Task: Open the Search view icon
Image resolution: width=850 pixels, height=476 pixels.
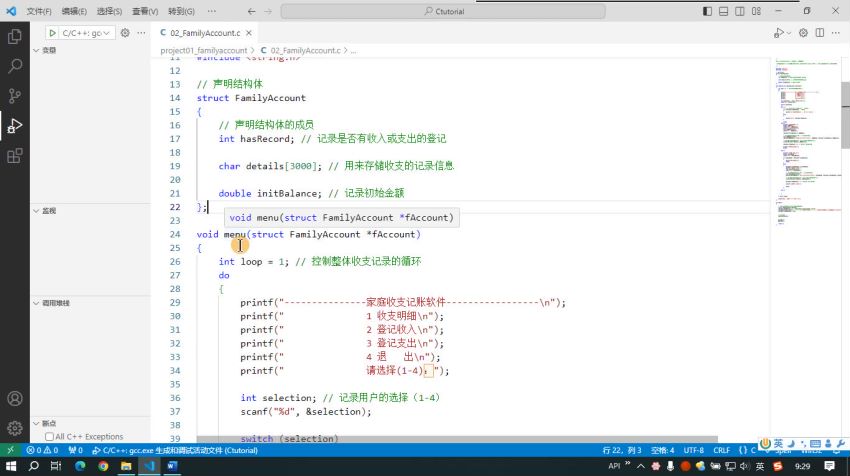Action: click(x=15, y=66)
